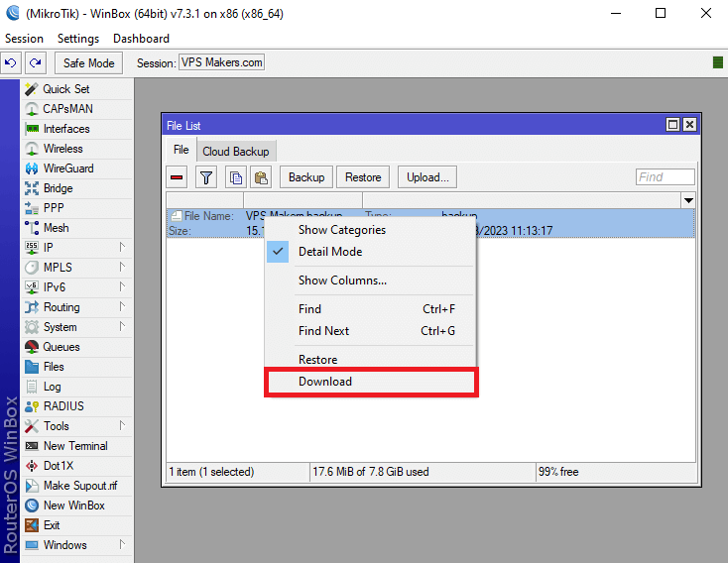
Task: Select the File tab
Action: coord(182,150)
